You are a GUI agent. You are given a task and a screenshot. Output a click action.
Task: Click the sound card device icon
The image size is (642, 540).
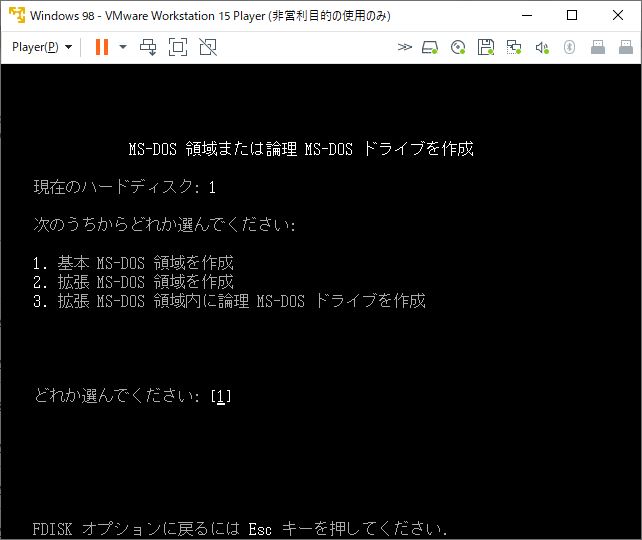(x=542, y=47)
